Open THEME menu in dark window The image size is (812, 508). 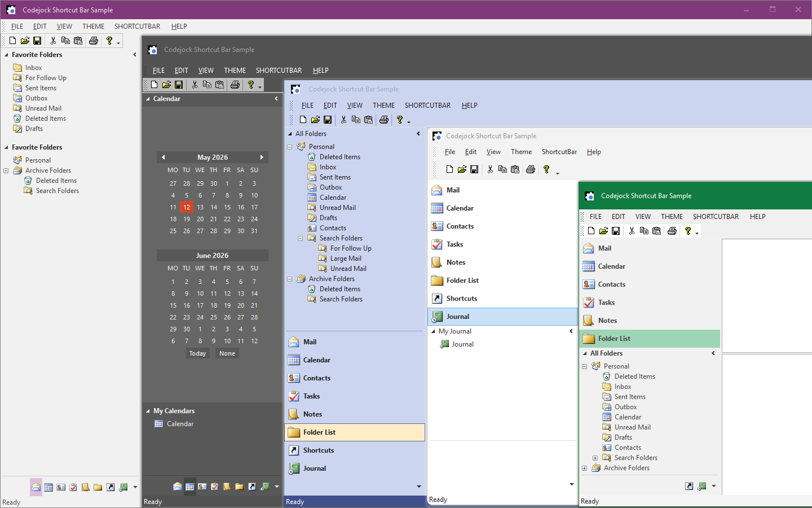click(235, 71)
